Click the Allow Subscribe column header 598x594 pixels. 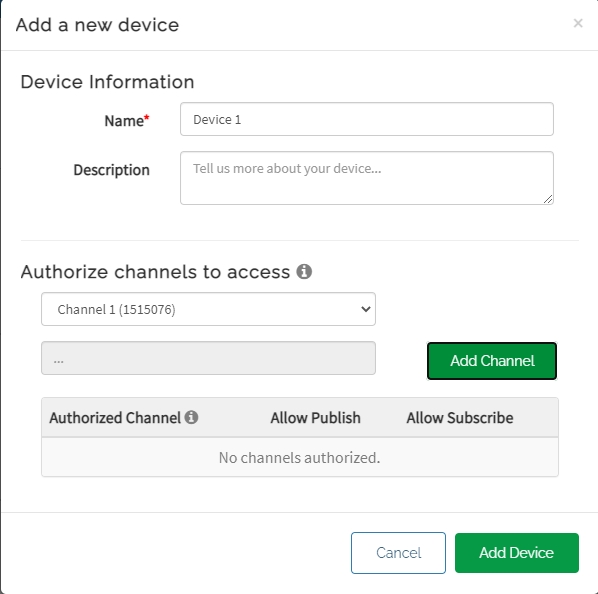pos(460,418)
